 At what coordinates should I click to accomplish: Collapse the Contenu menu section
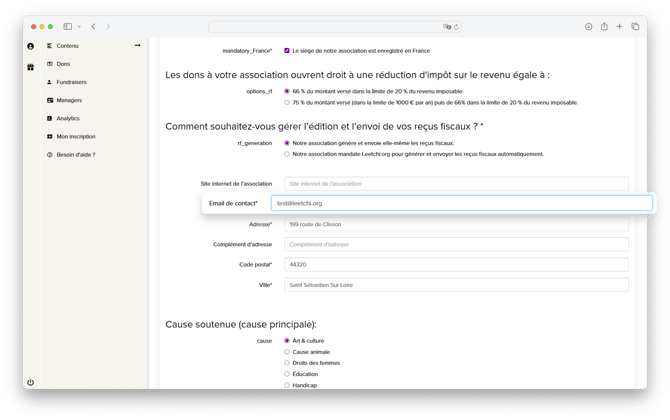pos(138,45)
